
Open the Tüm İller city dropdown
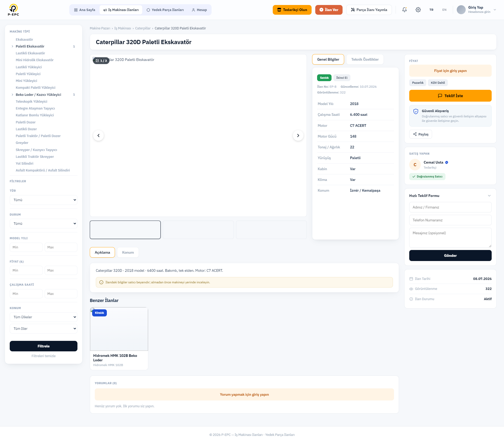coord(44,329)
